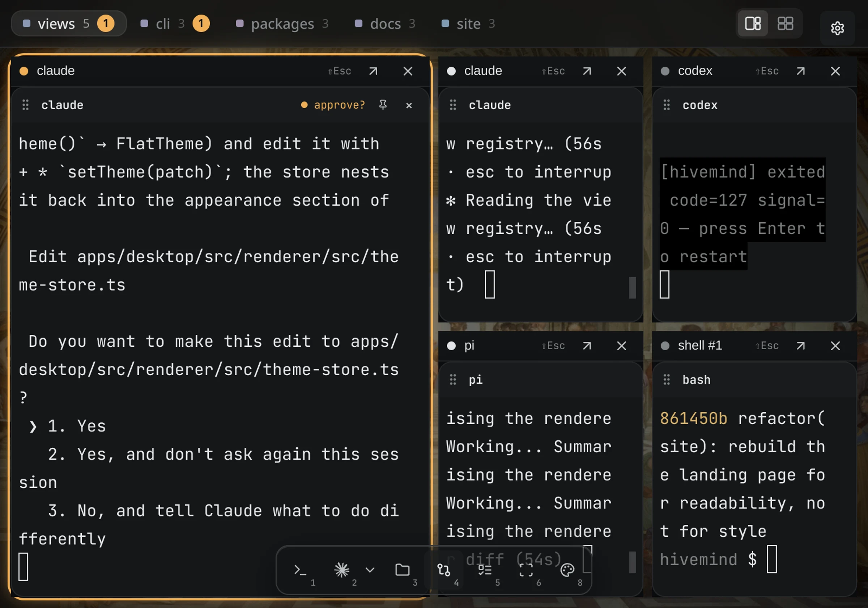Click Esc shortcut in second claude header

tap(553, 71)
